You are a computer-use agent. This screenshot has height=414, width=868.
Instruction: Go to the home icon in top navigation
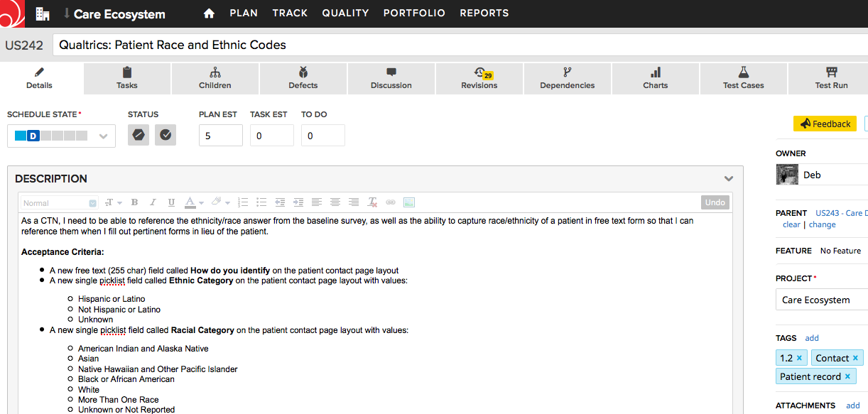pyautogui.click(x=209, y=13)
